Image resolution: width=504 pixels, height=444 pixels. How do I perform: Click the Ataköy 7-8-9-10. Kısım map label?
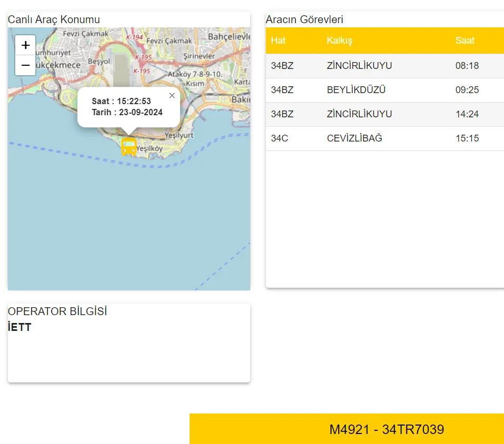pyautogui.click(x=195, y=79)
